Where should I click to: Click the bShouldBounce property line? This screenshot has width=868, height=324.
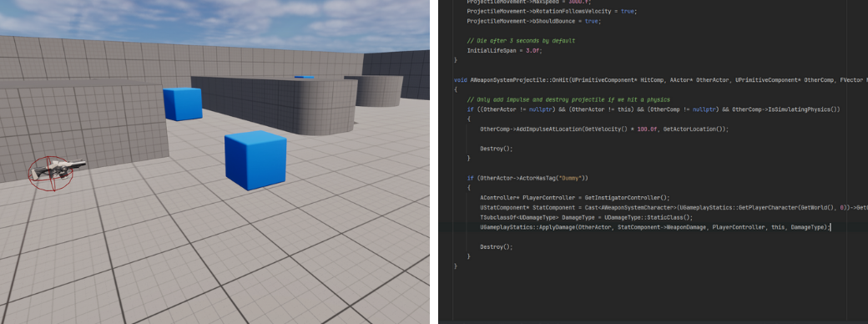pyautogui.click(x=533, y=21)
